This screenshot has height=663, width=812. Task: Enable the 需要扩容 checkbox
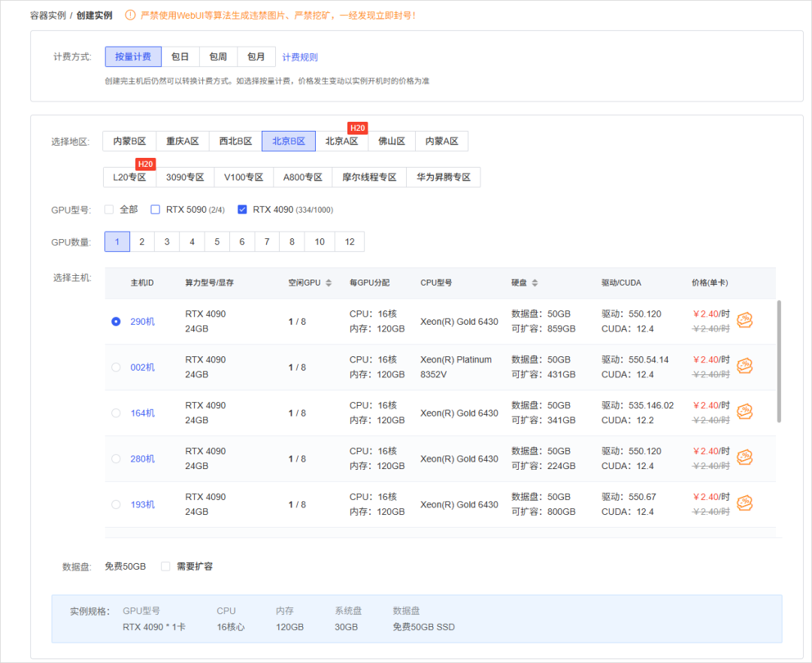tap(165, 566)
